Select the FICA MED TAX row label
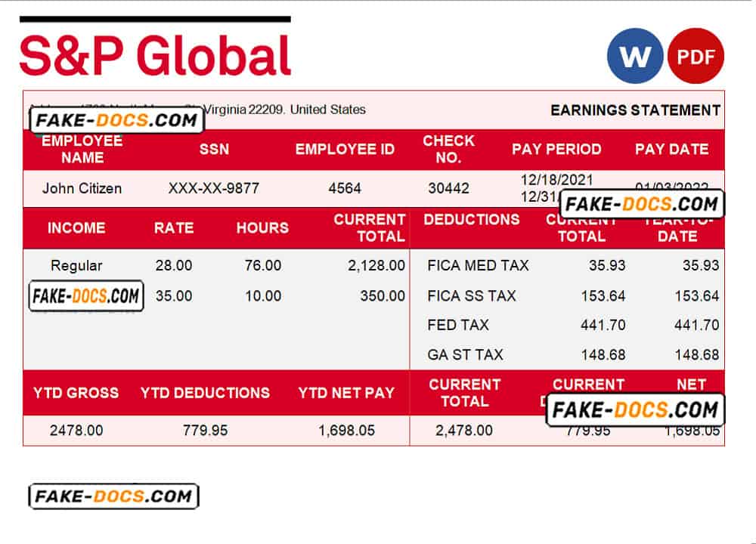 click(x=478, y=266)
